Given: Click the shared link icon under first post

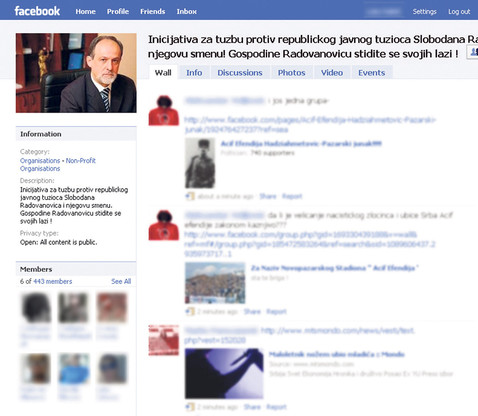Looking at the screenshot, I should 190,196.
